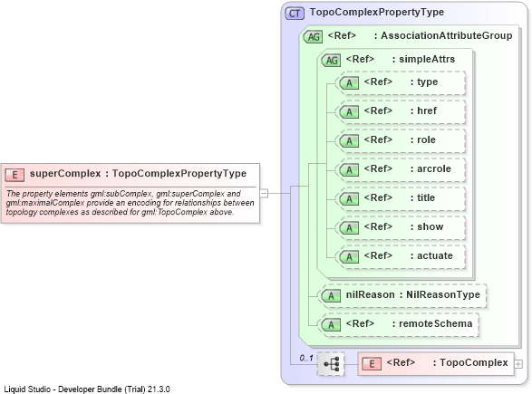Viewport: 532px width, 394px height.
Task: Select the TopoComplexPropertyType title text
Action: pyautogui.click(x=377, y=12)
